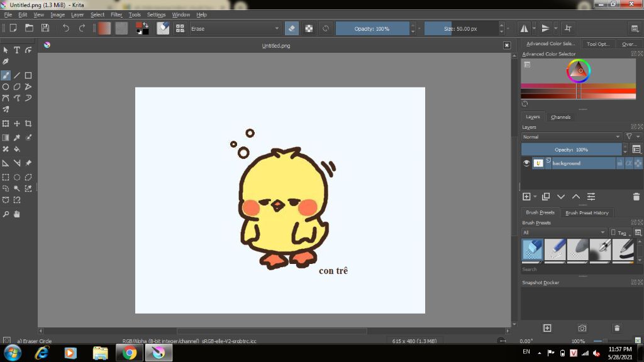
Task: Select the Gradient tool
Action: point(5,138)
